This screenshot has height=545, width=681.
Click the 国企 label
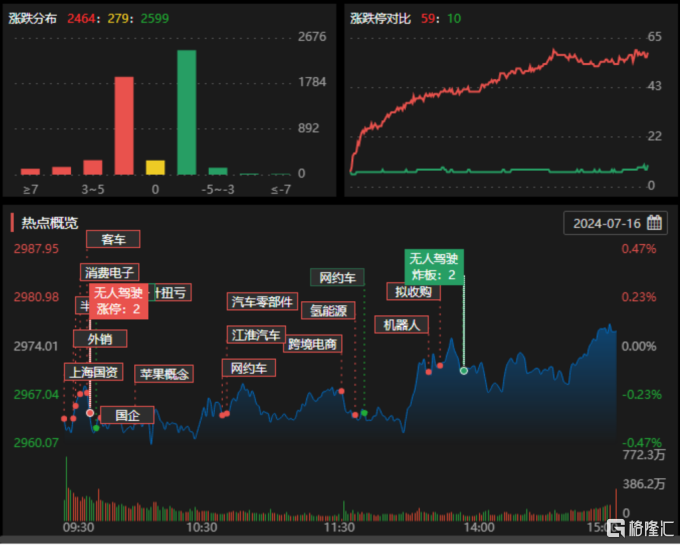tap(127, 415)
